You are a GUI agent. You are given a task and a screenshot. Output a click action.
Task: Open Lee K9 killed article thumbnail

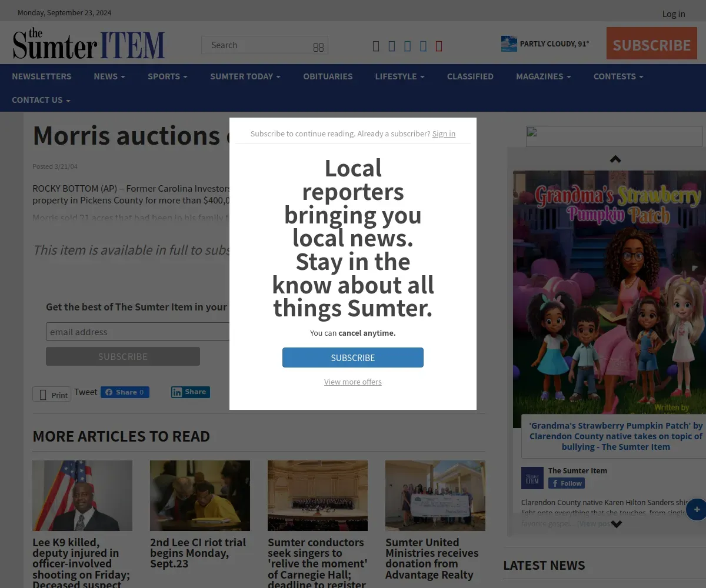point(82,496)
